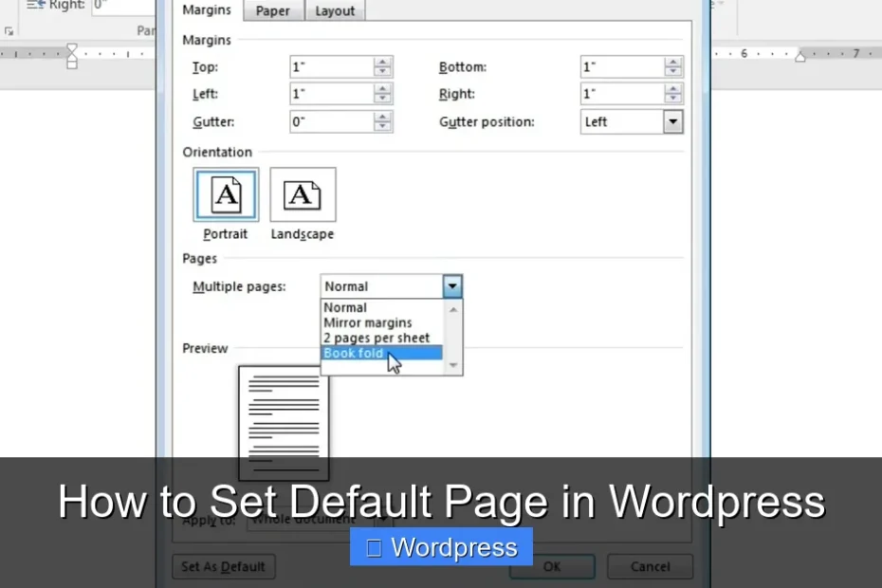Viewport: 882px width, 588px height.
Task: Click the Set As Default button
Action: tap(223, 566)
